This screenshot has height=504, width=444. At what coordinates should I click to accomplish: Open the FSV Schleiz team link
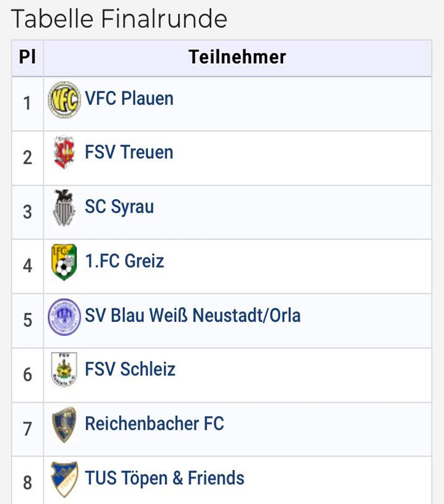click(x=130, y=369)
